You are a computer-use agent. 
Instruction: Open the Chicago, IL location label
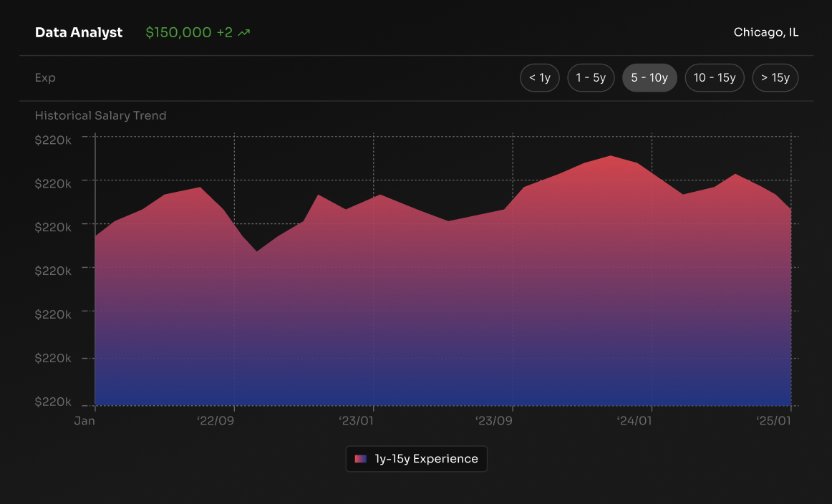pyautogui.click(x=765, y=33)
